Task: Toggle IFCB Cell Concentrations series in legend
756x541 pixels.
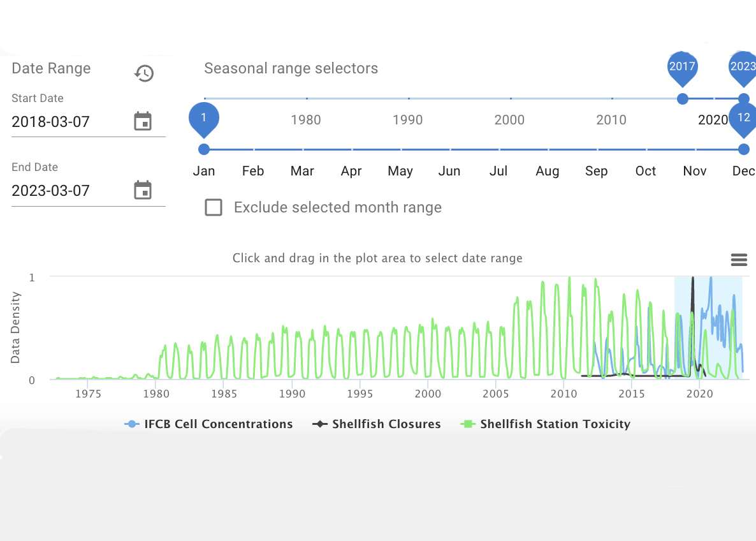Action: (x=208, y=424)
